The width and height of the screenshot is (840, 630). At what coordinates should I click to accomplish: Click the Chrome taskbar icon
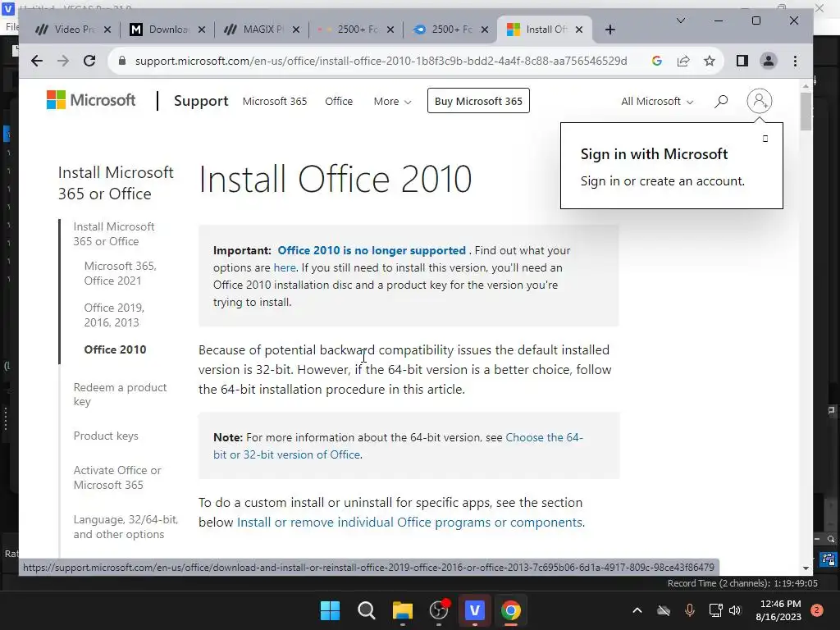[511, 610]
